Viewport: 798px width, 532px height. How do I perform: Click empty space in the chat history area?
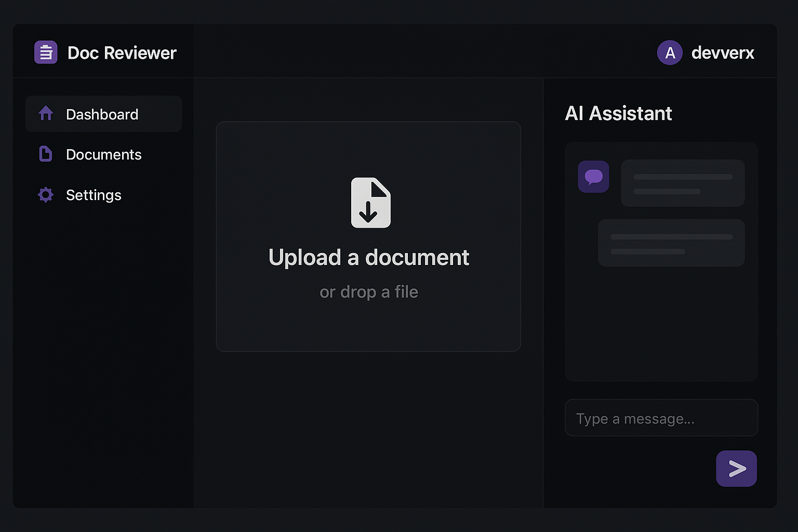point(661,327)
